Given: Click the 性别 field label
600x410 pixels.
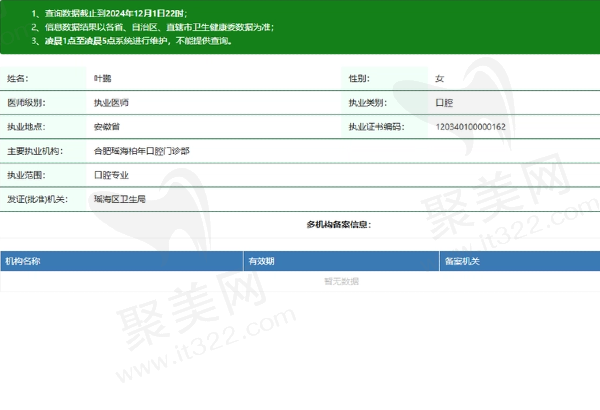Looking at the screenshot, I should pyautogui.click(x=358, y=78).
